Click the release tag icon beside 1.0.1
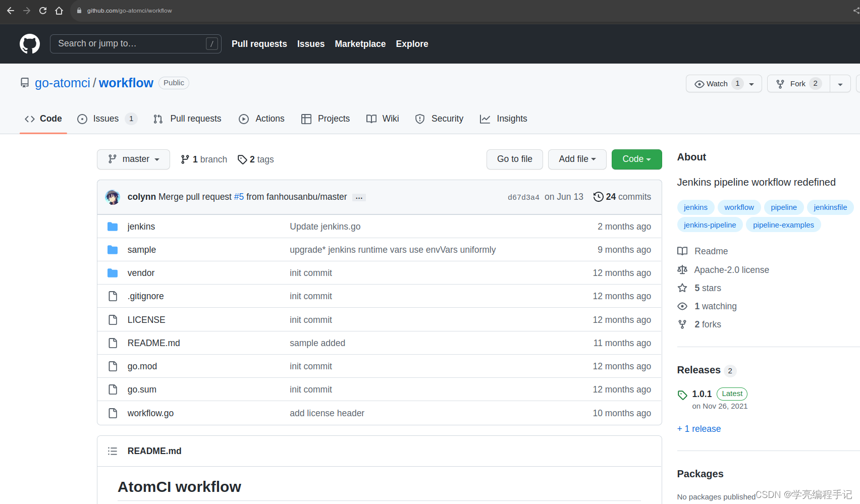860x504 pixels. tap(682, 395)
